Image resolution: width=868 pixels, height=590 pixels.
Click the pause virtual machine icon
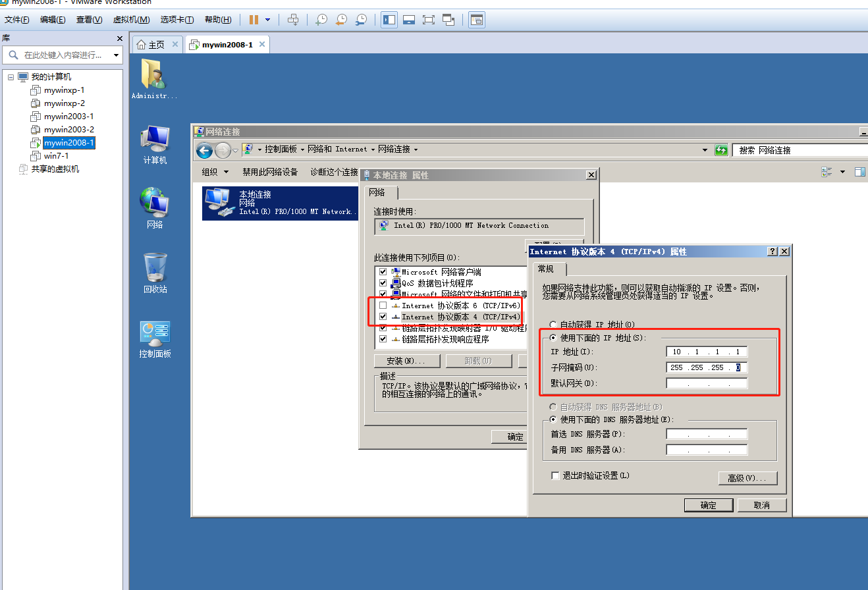pos(254,20)
